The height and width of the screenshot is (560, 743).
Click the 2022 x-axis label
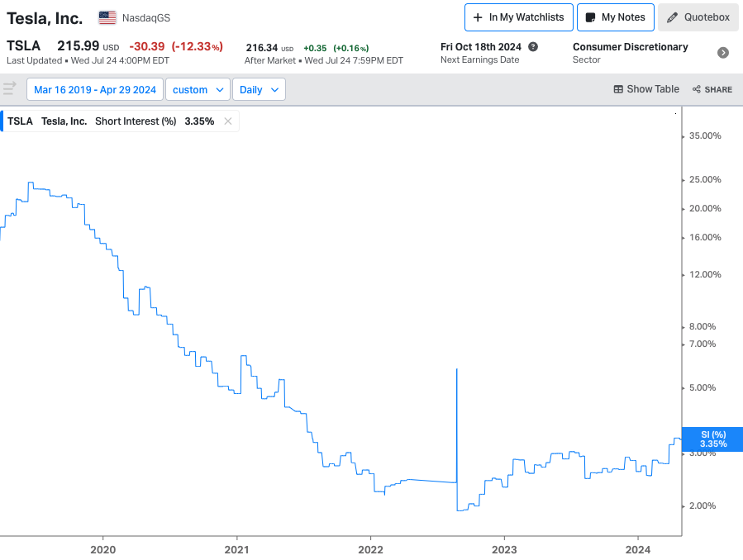point(370,549)
